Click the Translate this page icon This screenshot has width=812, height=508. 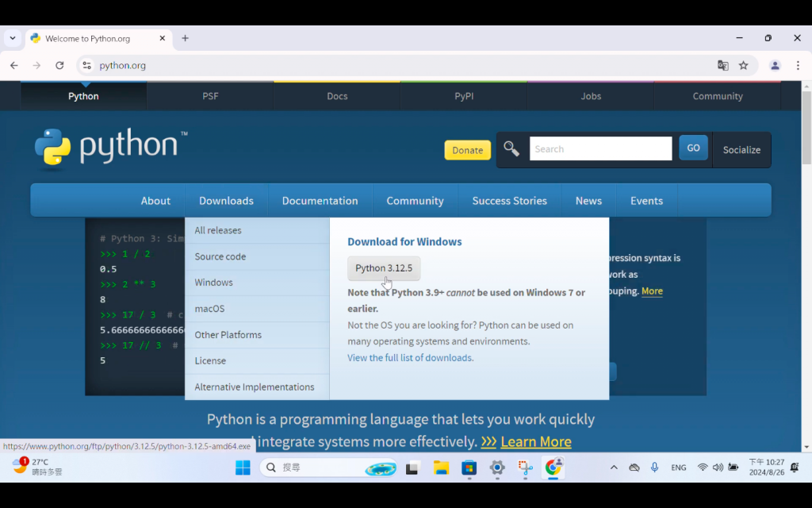tap(723, 65)
